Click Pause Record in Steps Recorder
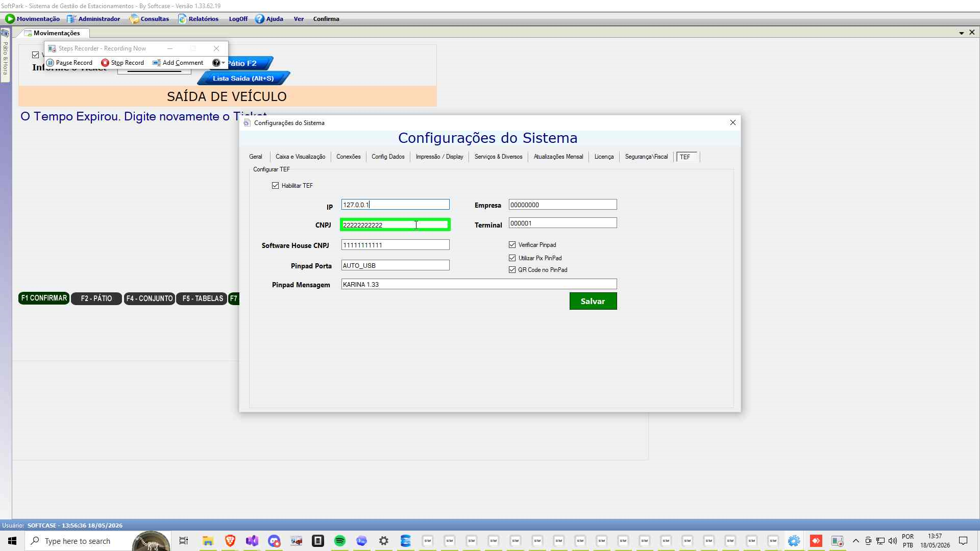The height and width of the screenshot is (551, 980). (69, 63)
